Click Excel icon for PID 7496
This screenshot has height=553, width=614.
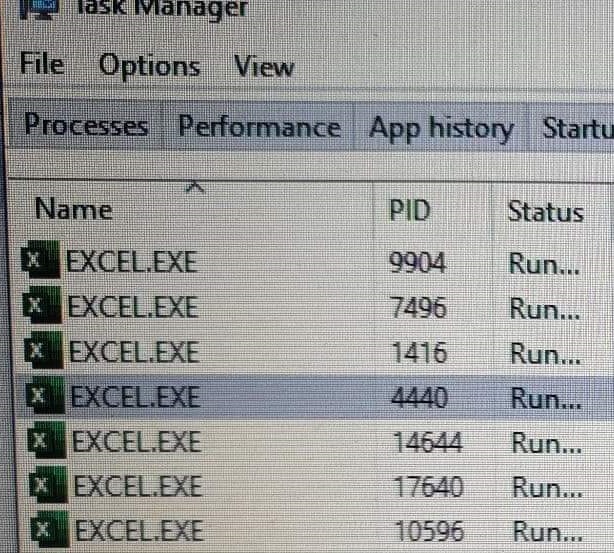(42, 305)
